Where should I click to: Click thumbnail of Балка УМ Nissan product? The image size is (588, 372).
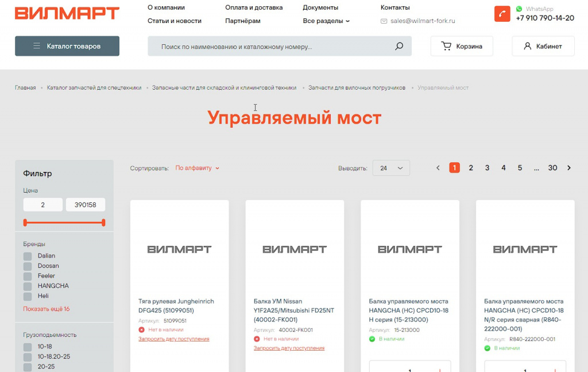coord(295,250)
